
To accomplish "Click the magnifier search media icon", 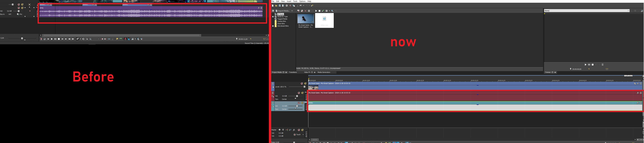I will tap(332, 11).
